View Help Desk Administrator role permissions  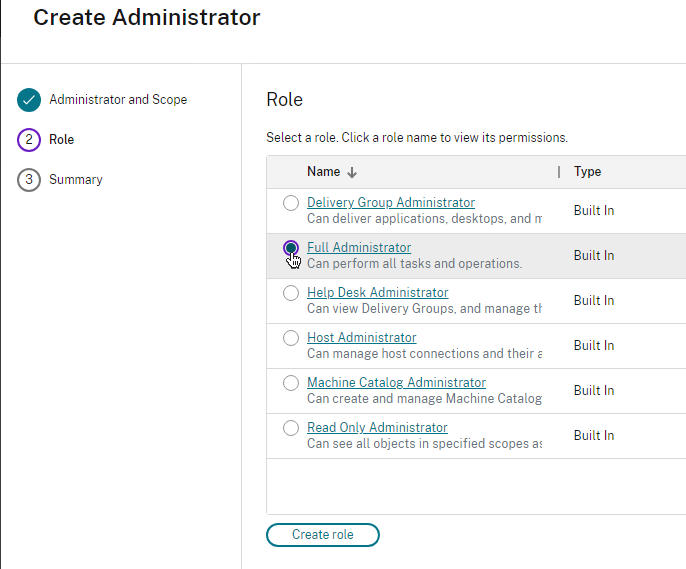click(378, 293)
